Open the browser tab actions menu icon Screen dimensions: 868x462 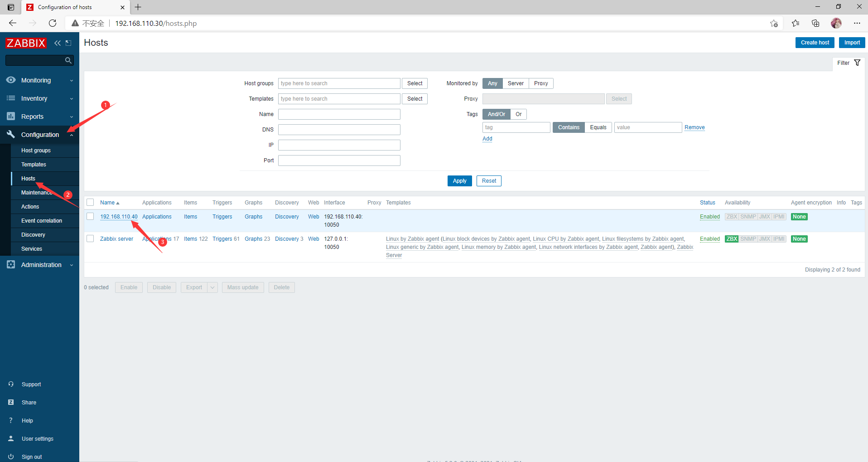coord(11,7)
